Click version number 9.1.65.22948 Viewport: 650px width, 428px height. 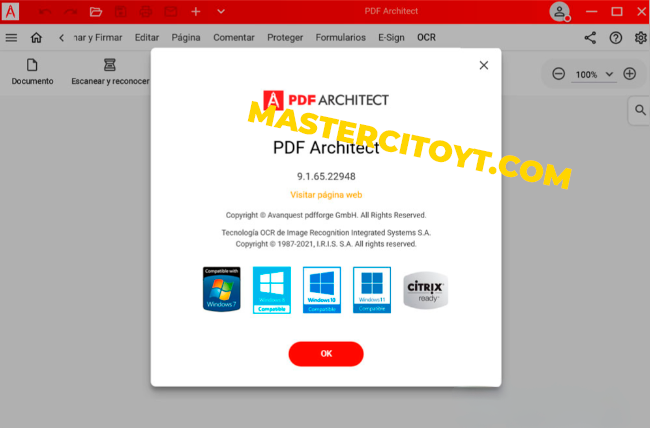pos(326,177)
